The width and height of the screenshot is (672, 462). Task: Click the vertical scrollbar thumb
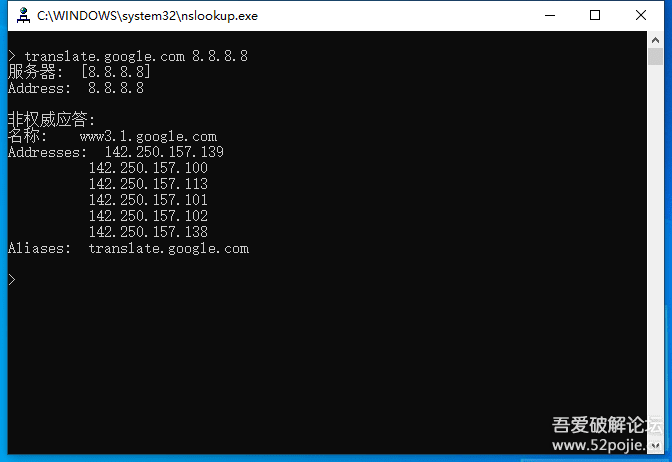[655, 57]
